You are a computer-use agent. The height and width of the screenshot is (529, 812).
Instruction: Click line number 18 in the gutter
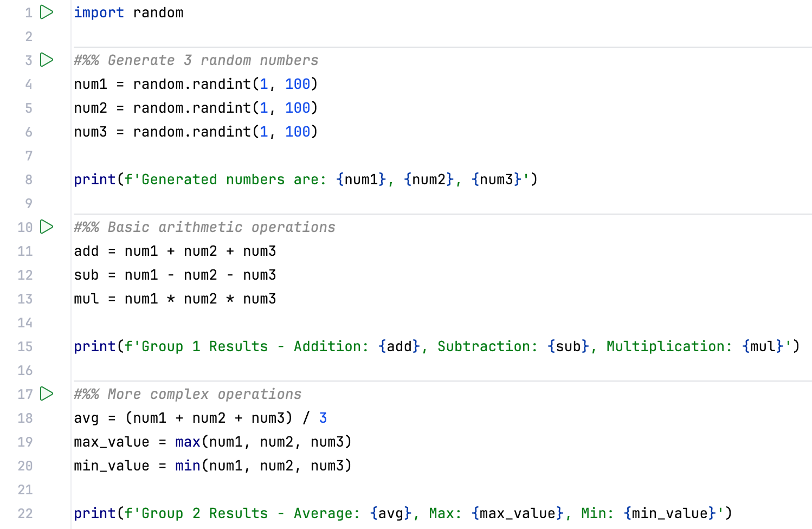[24, 418]
